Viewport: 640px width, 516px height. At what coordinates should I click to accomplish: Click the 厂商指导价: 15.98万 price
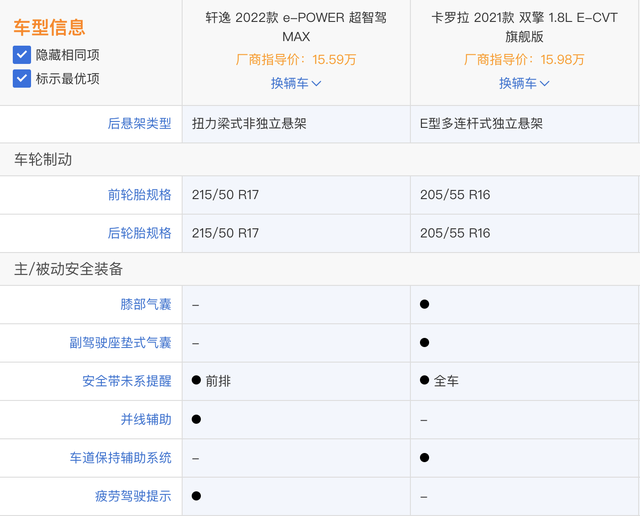point(524,60)
